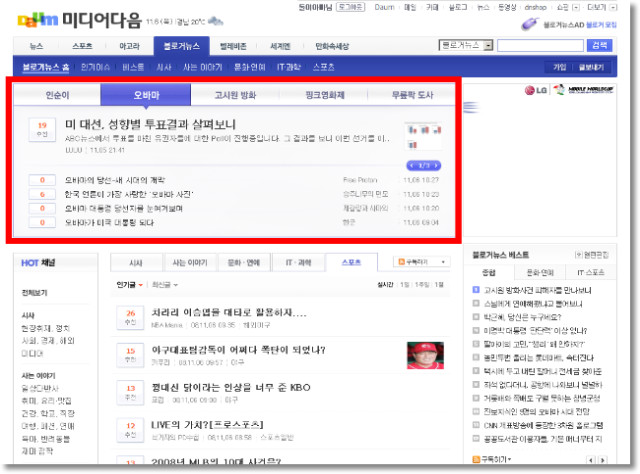Click the 12 추천 vote box

click(130, 429)
